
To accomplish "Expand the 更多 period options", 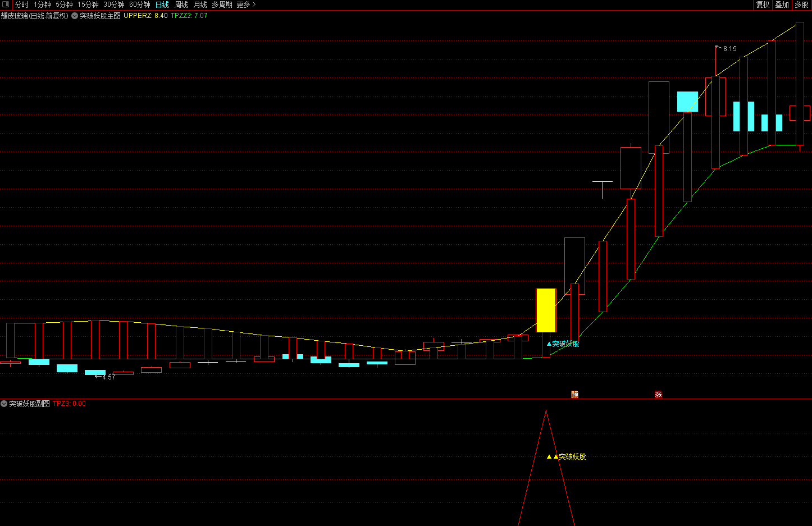I will [246, 4].
